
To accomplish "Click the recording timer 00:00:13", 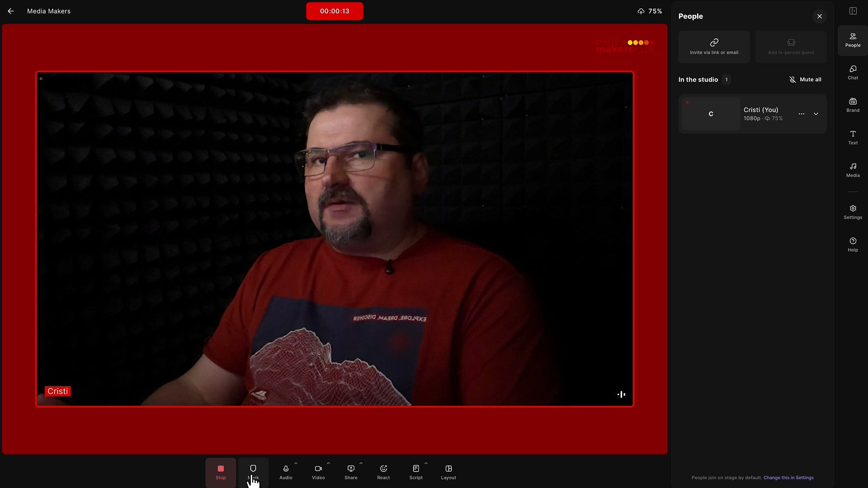I will coord(335,11).
